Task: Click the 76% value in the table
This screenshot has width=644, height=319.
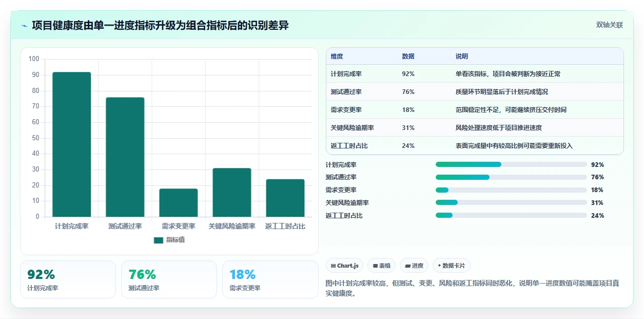Action: click(408, 92)
